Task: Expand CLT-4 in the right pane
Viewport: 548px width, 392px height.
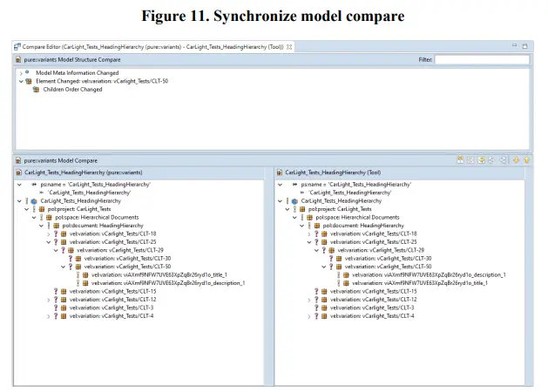Action: point(309,316)
